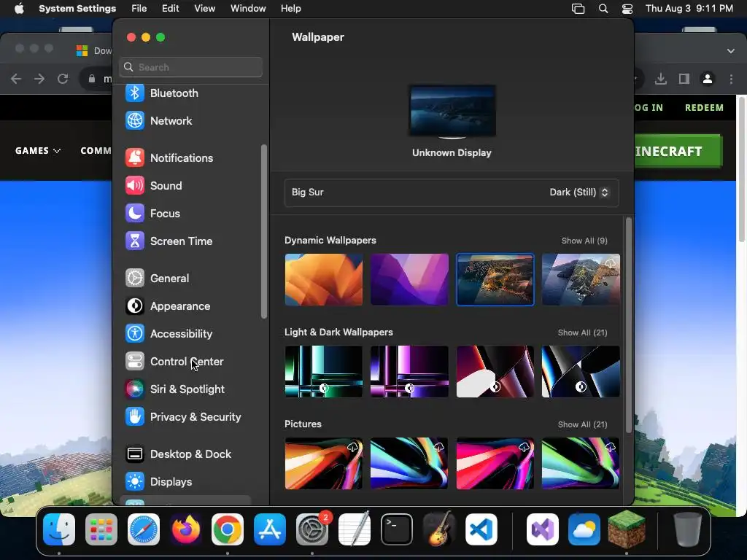Open Stage Manager icon in menu bar

tap(578, 9)
